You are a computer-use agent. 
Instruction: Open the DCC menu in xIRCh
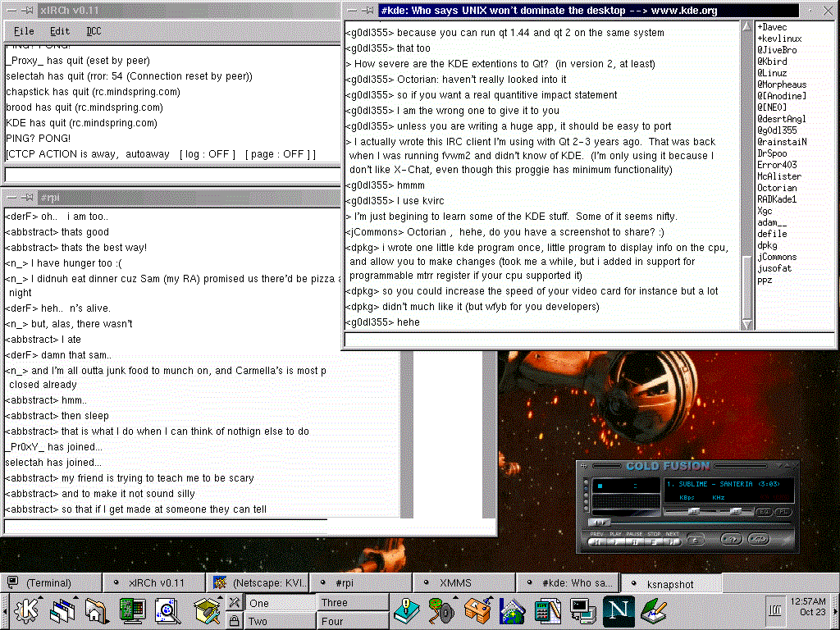pyautogui.click(x=94, y=31)
